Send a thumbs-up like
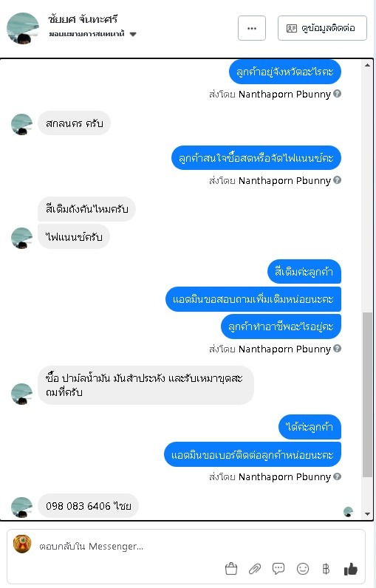The width and height of the screenshot is (376, 588). tap(351, 569)
